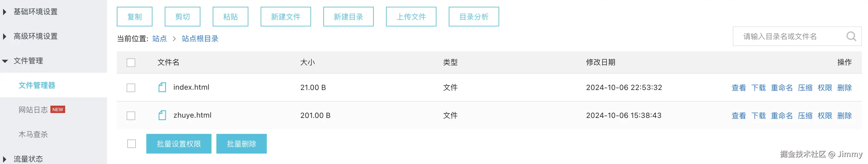Click 重命名 link for index.html

tap(781, 88)
